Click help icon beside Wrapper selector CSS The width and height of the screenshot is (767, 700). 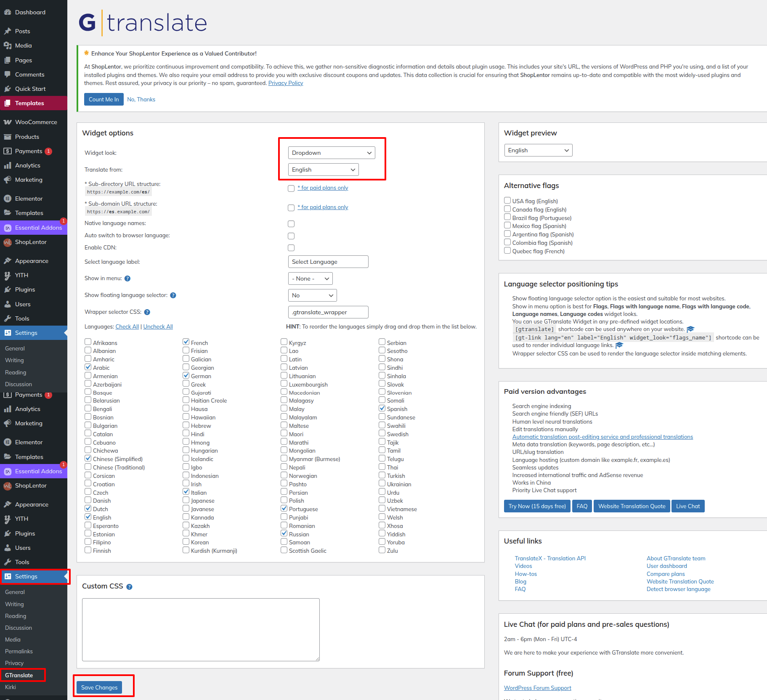tap(147, 312)
